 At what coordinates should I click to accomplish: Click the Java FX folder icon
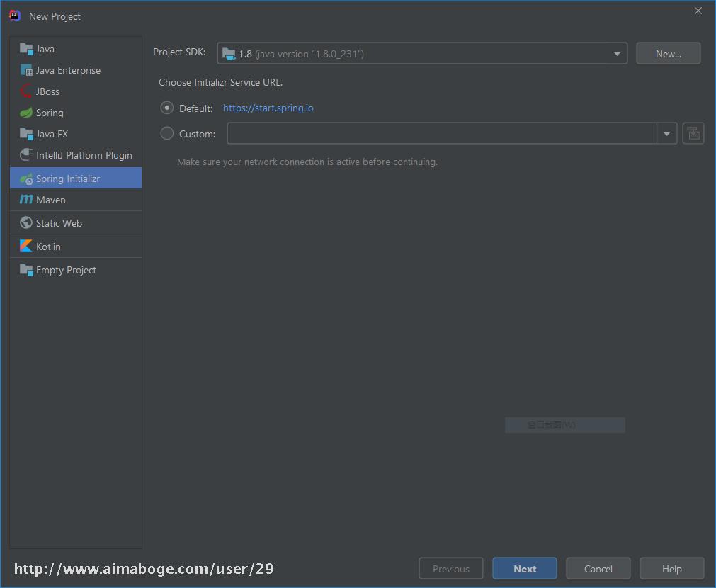click(26, 134)
